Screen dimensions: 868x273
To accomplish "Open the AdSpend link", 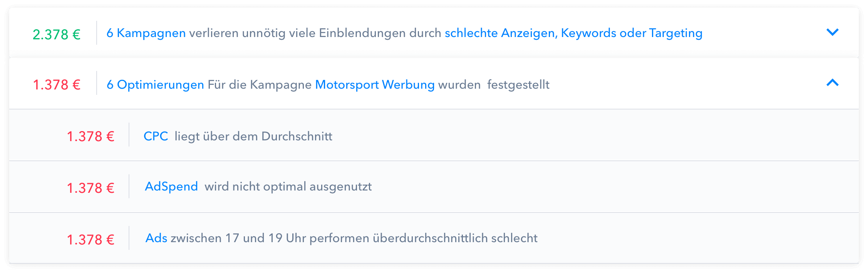I will (x=172, y=186).
